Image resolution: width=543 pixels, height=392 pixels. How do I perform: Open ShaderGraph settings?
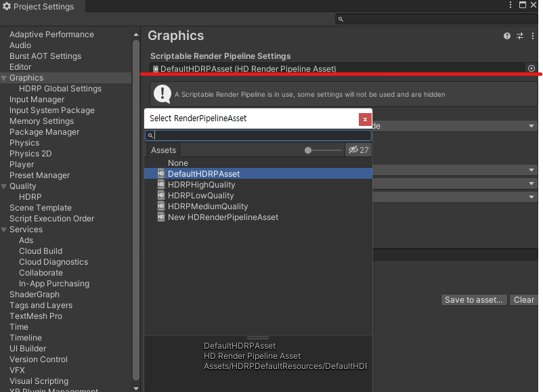35,295
